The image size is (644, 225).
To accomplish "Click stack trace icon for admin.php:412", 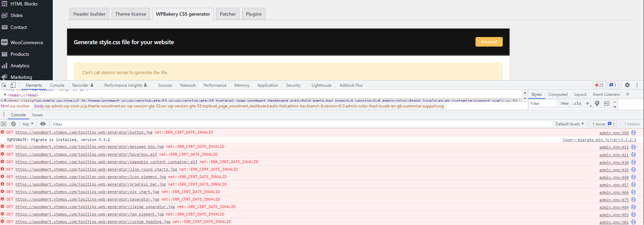I will point(633,147).
